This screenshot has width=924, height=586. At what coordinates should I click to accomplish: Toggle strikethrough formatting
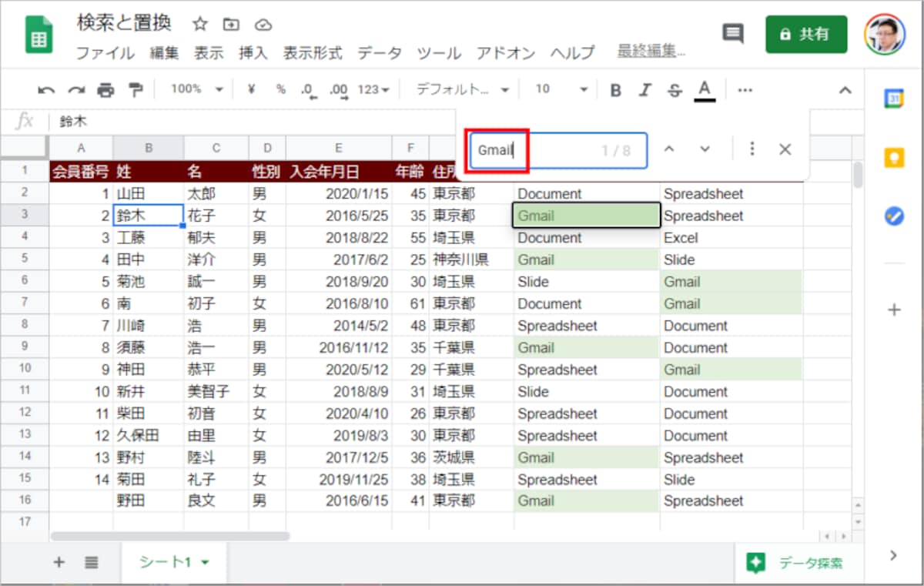click(675, 90)
